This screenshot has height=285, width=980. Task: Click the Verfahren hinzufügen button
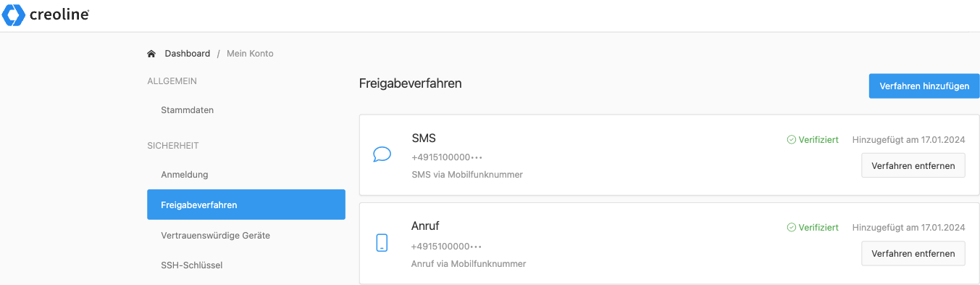click(x=924, y=86)
